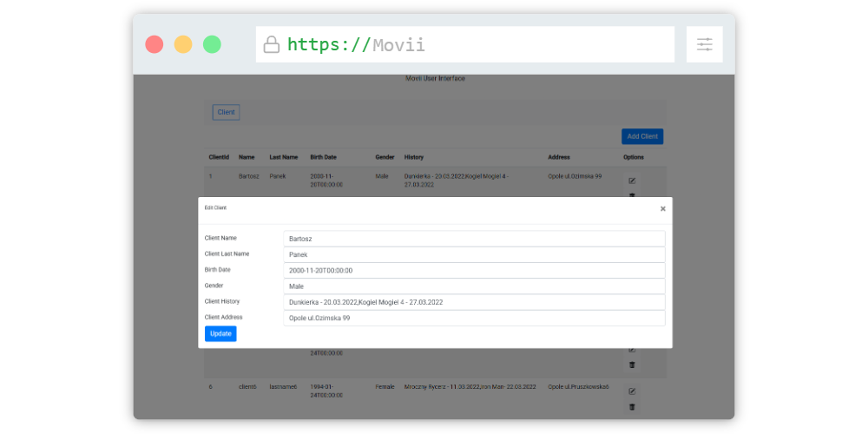Click the edit icon for client6 row
Viewport: 868px width, 434px height.
click(632, 391)
